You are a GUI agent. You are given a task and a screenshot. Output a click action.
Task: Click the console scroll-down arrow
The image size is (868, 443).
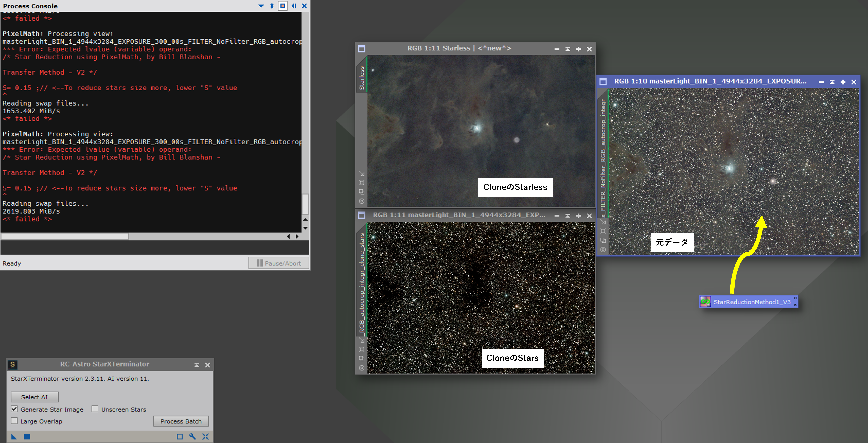tap(305, 228)
